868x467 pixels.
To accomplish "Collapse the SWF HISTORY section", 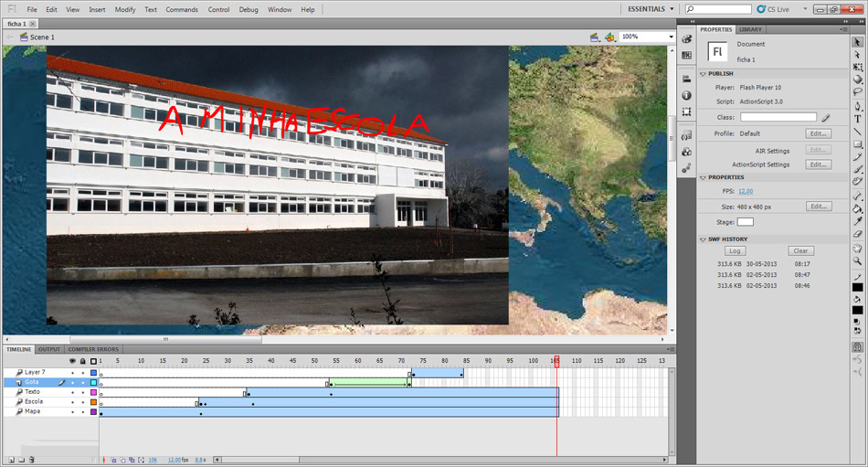I will [x=703, y=239].
